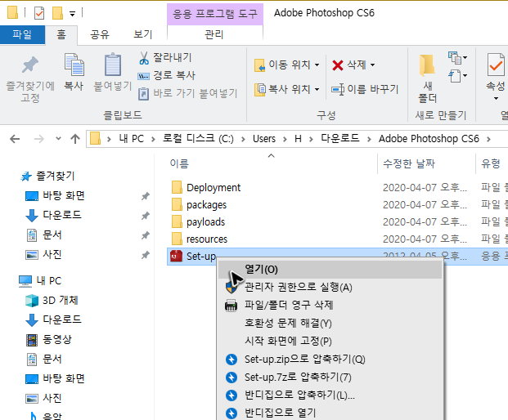This screenshot has width=508, height=420.
Task: Copy path using 경로 복사
Action: [167, 75]
